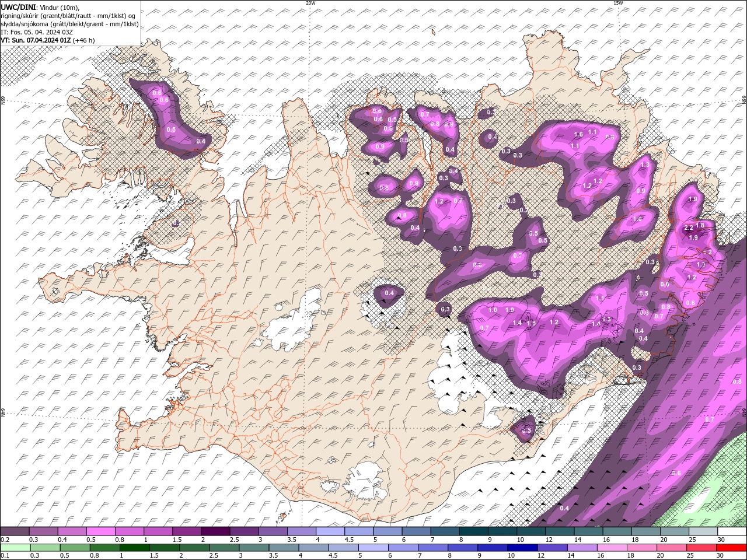Click the gray-green 3 swatch in the lower legend row

[254, 547]
